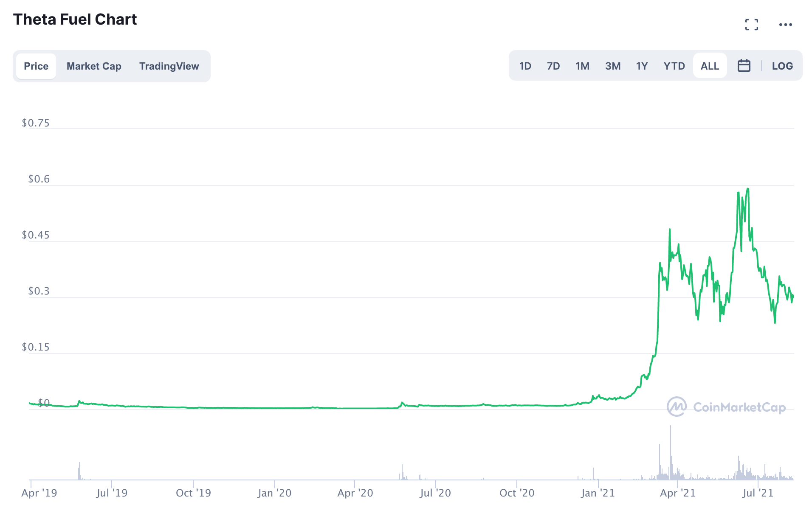Select the 7D time range
This screenshot has height=505, width=812.
pyautogui.click(x=553, y=66)
